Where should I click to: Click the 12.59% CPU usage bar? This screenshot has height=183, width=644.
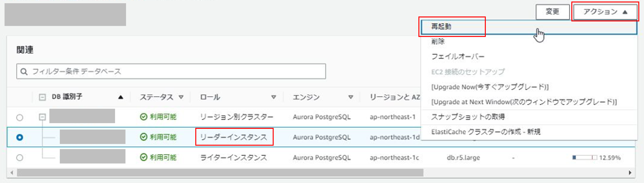click(585, 157)
